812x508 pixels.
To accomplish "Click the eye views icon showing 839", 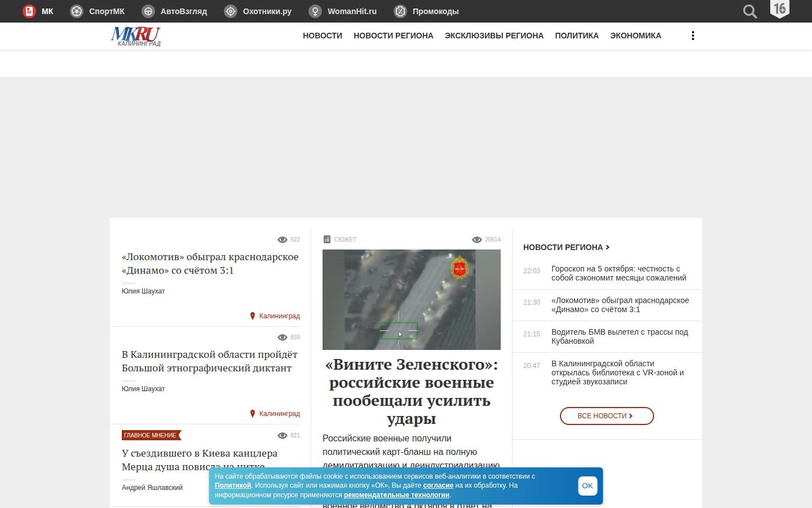I will tap(283, 338).
